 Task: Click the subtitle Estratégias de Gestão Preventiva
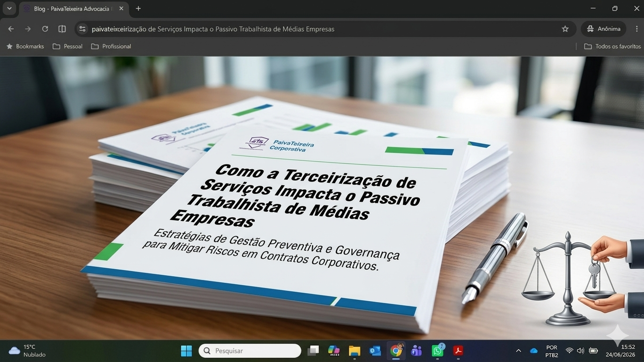point(272,249)
